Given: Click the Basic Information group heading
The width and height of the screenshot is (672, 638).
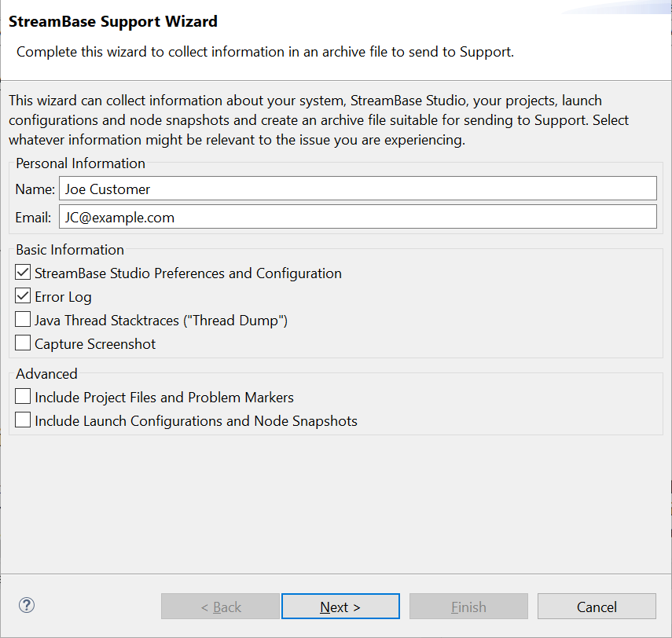Looking at the screenshot, I should point(70,250).
